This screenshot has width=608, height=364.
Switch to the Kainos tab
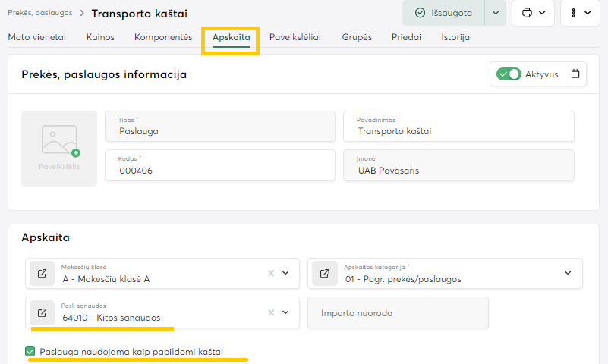pyautogui.click(x=101, y=37)
